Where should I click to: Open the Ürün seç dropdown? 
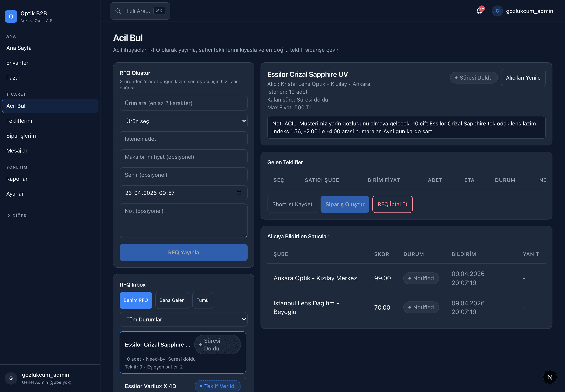click(x=183, y=121)
